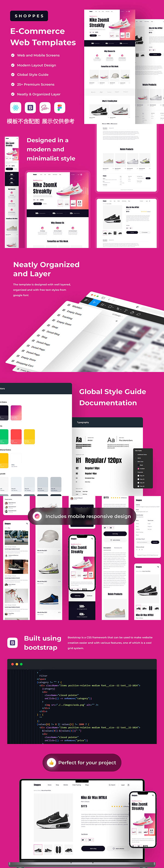Select 'Wishlist' in the laptop navigation bar
The width and height of the screenshot is (164, 868).
pos(66,785)
